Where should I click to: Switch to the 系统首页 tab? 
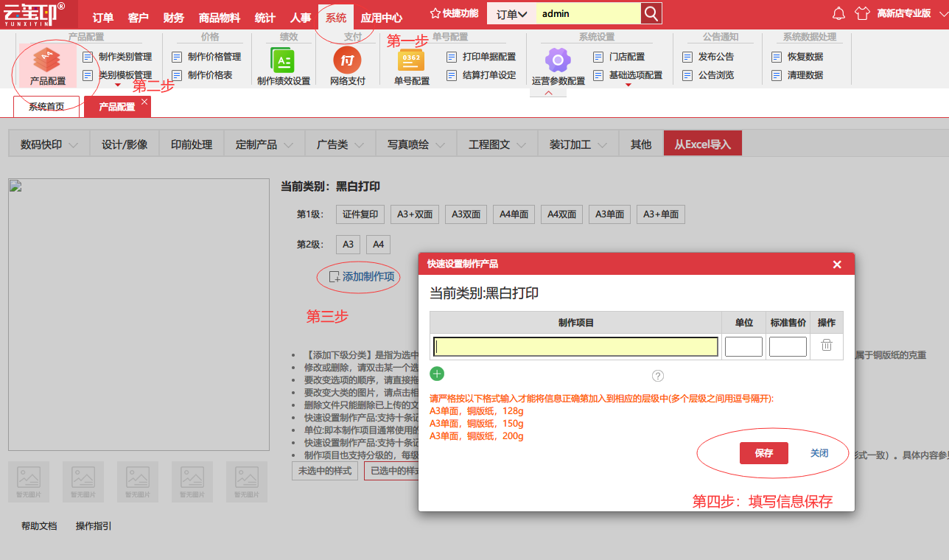[x=46, y=107]
